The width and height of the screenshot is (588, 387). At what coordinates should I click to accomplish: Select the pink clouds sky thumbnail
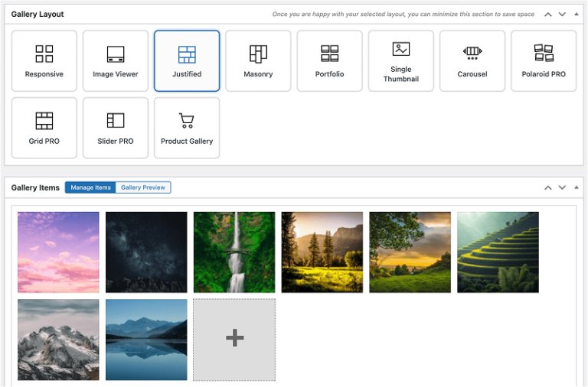[58, 252]
